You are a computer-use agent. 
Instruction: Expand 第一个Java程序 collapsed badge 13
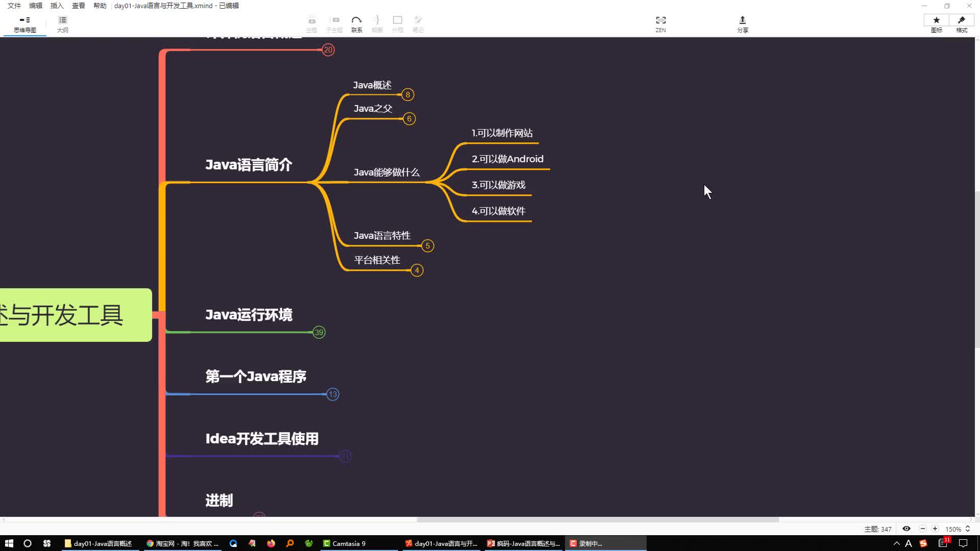tap(333, 394)
